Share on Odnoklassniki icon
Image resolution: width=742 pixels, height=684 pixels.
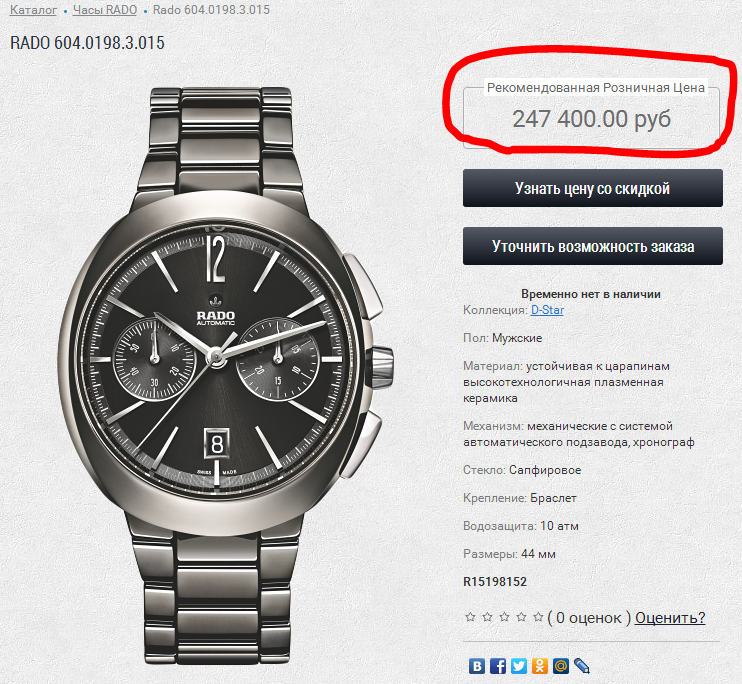[x=540, y=665]
